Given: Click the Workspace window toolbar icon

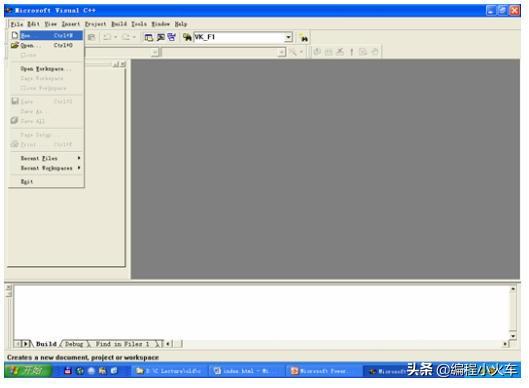Looking at the screenshot, I should 148,37.
